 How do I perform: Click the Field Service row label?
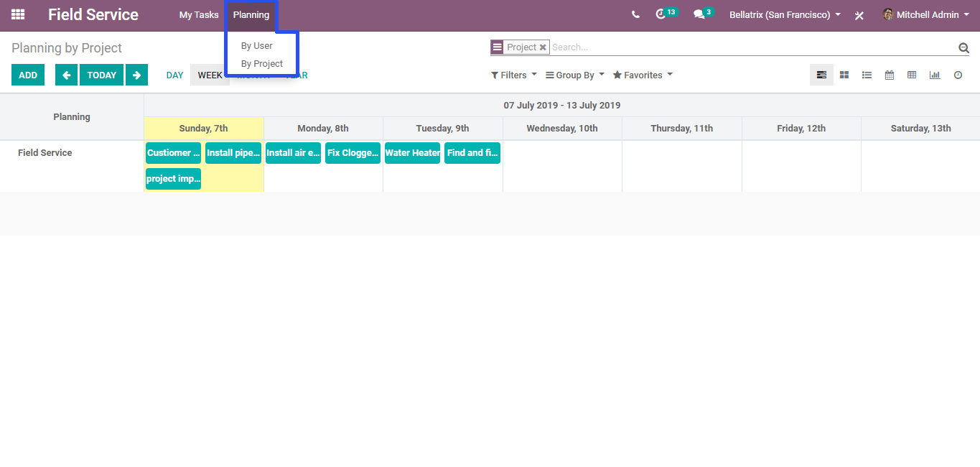coord(45,152)
